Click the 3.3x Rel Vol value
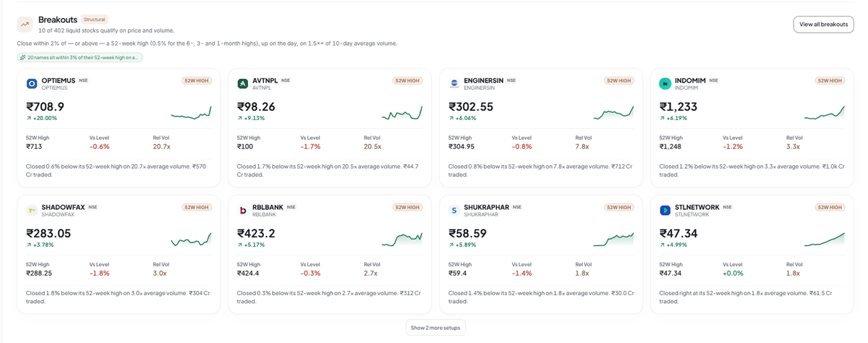Screen dimensions: 868x343 [x=793, y=146]
